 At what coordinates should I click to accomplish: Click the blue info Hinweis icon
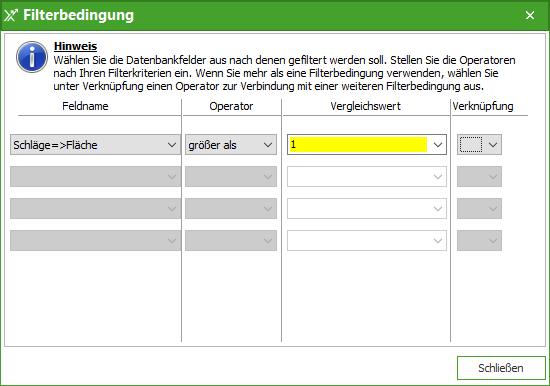coord(32,57)
